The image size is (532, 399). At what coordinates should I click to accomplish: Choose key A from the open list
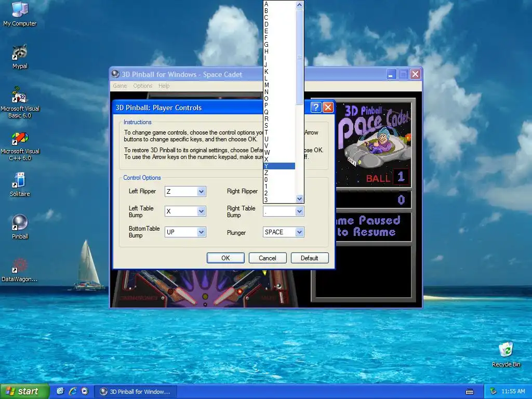[279, 4]
